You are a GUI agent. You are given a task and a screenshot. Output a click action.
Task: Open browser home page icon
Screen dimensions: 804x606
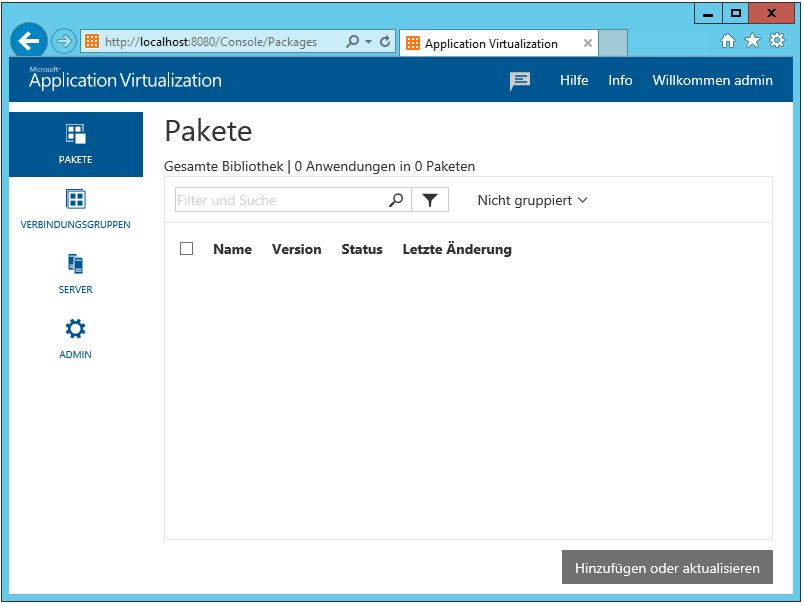click(728, 41)
